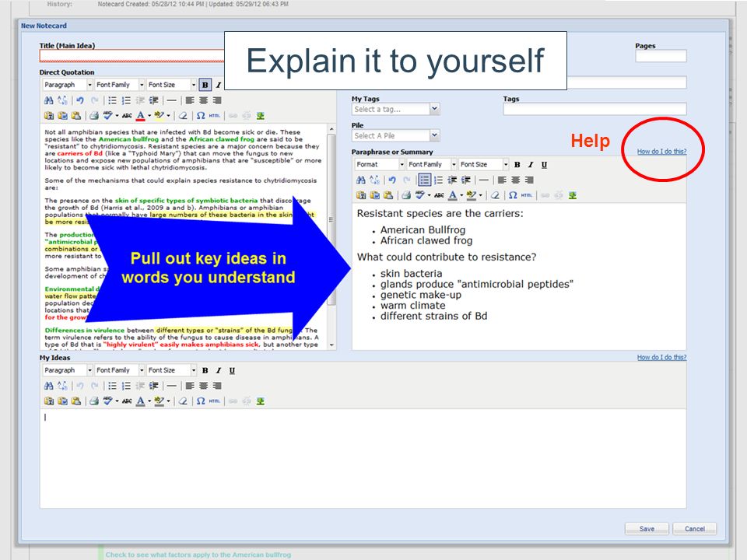Toggle Bold in Direct Quotation toolbar
747x560 pixels.
[x=205, y=85]
